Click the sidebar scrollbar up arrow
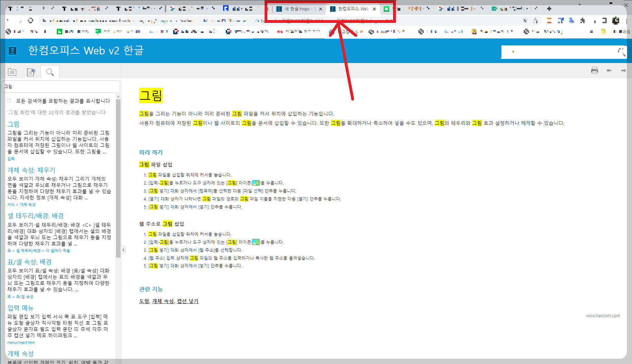This screenshot has width=632, height=364. [118, 97]
